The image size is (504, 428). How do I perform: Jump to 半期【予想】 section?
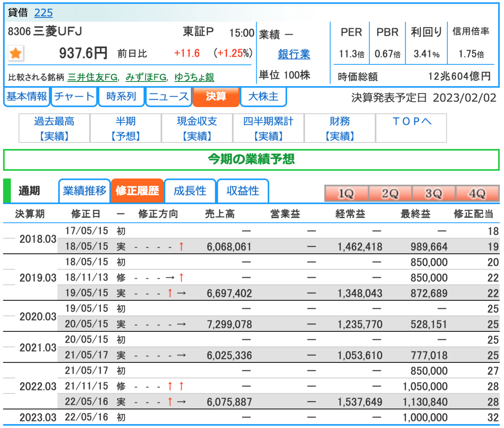pyautogui.click(x=126, y=128)
